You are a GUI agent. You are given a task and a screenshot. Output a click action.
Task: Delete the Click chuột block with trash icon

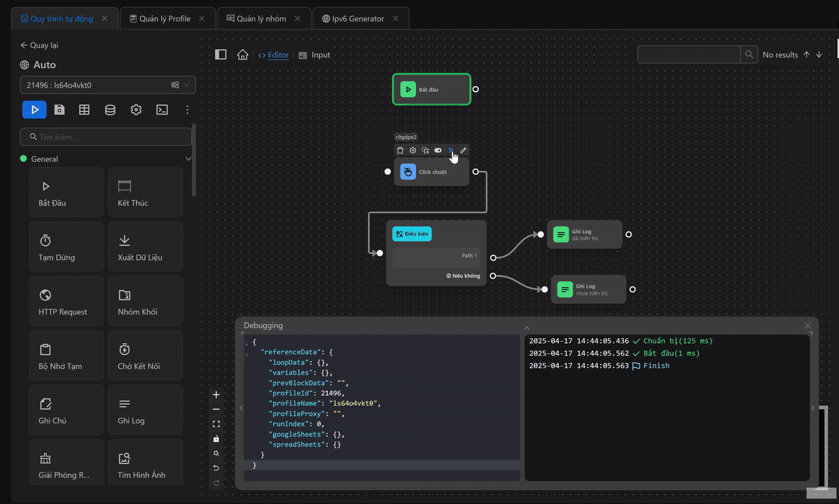tap(400, 150)
